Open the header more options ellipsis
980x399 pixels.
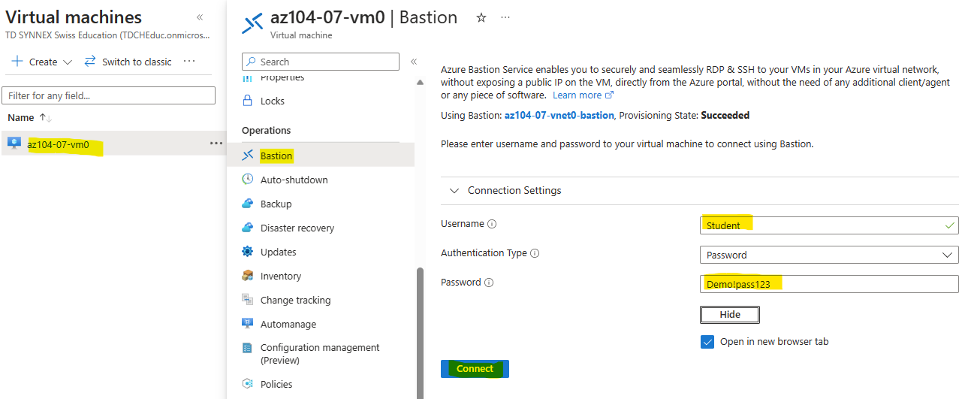(x=505, y=17)
